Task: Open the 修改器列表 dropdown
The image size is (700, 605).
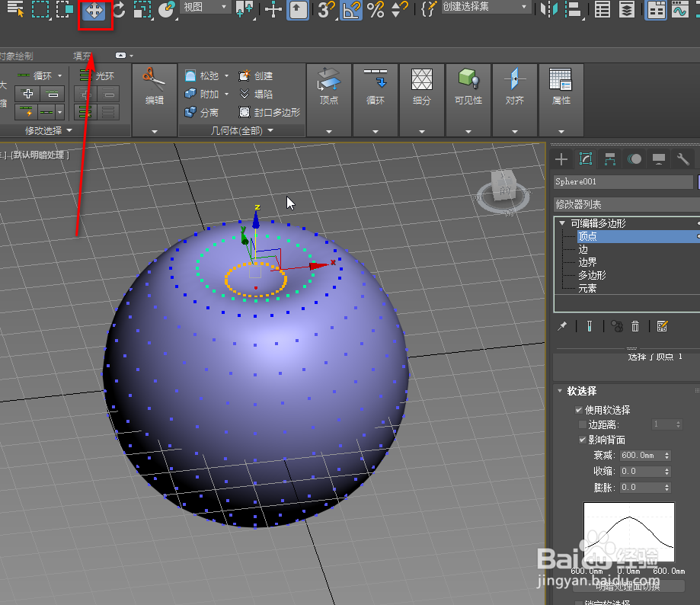Action: tap(625, 204)
